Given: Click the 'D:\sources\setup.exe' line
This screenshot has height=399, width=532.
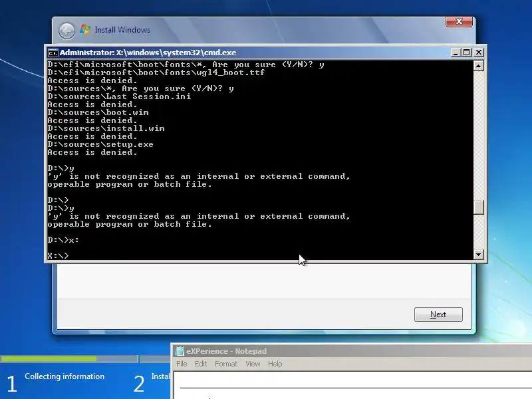Looking at the screenshot, I should click(100, 144).
